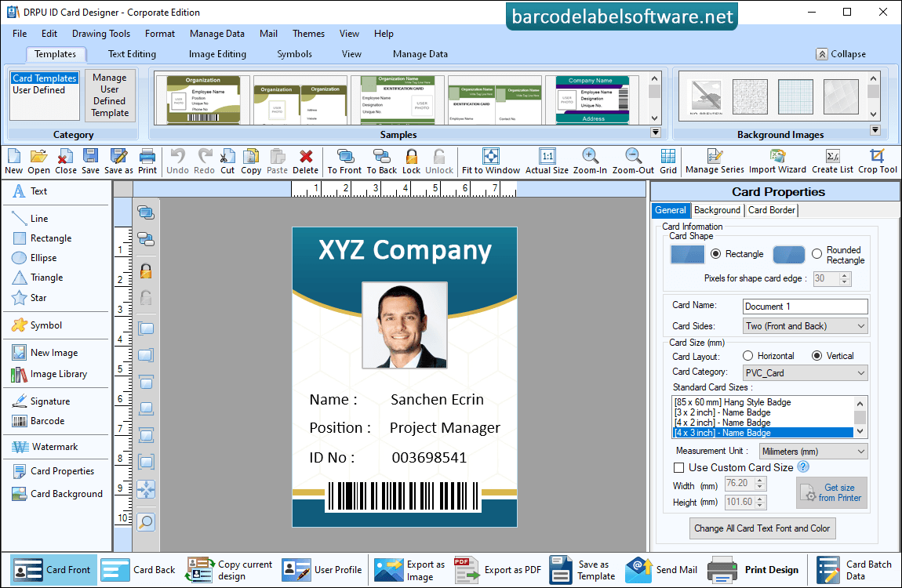Open Image Library from the sidebar
This screenshot has height=588, width=902.
[x=49, y=374]
